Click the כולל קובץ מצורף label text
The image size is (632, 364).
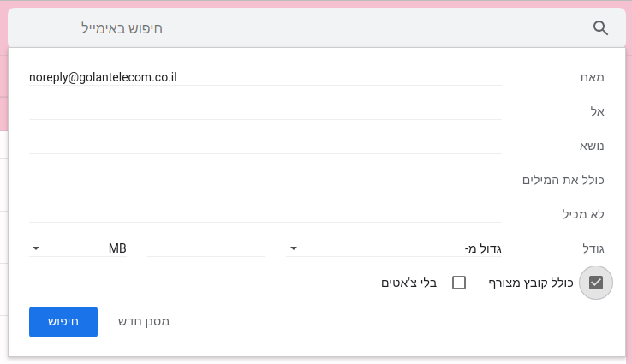pyautogui.click(x=531, y=283)
